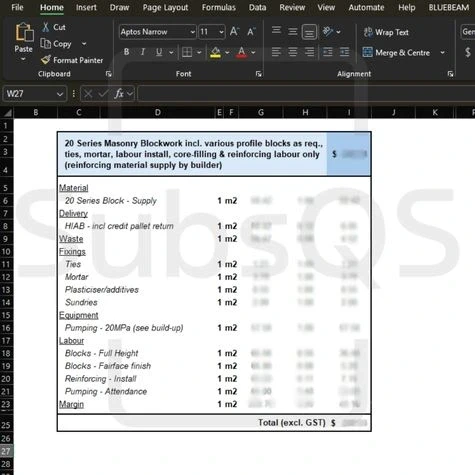Select the 'Blocks - Fairface finish' cell
Viewport: 475px width, 475px height.
point(108,366)
